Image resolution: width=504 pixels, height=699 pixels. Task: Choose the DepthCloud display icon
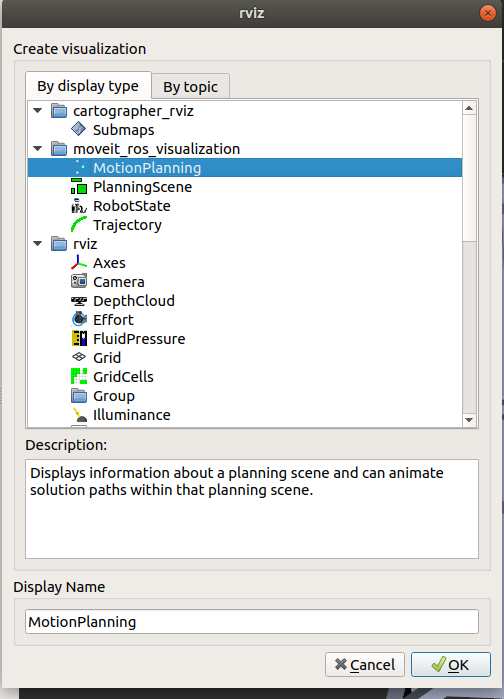tap(79, 301)
